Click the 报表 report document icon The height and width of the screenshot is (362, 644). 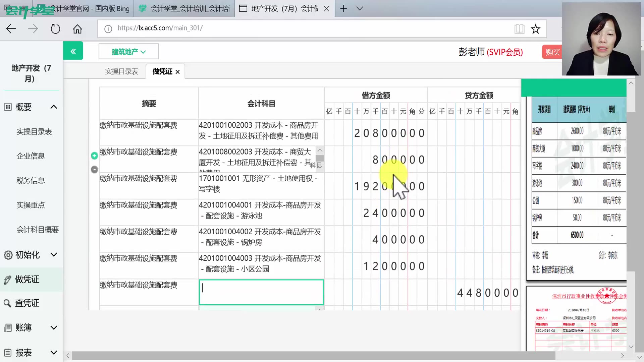coord(7,352)
